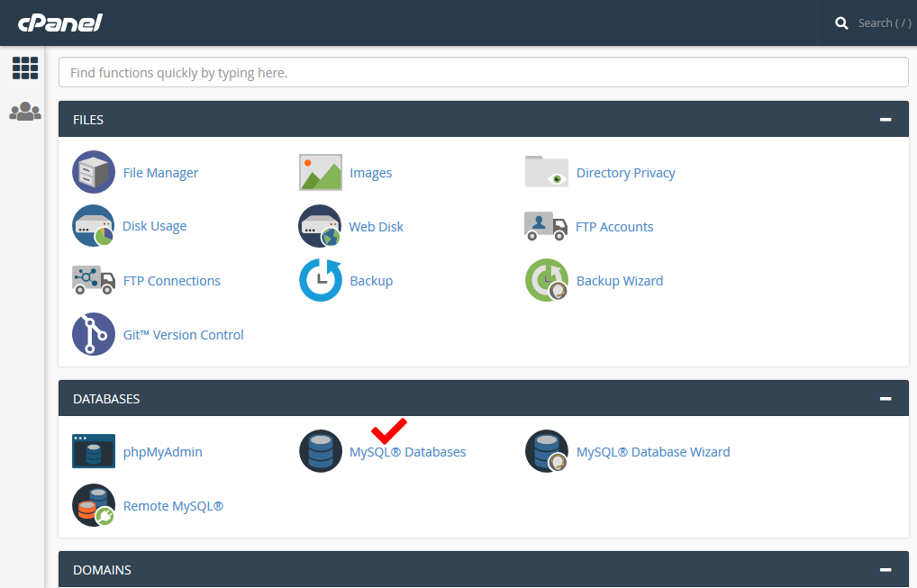Open the FTP Connections truck icon
Screen dimensions: 917x588
click(x=94, y=280)
